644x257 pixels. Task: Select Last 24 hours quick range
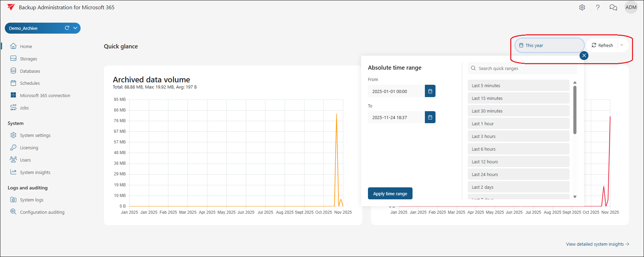(518, 174)
